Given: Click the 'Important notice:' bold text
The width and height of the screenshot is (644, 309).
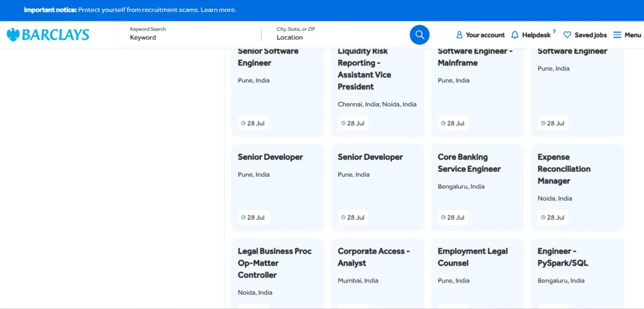Looking at the screenshot, I should (50, 10).
